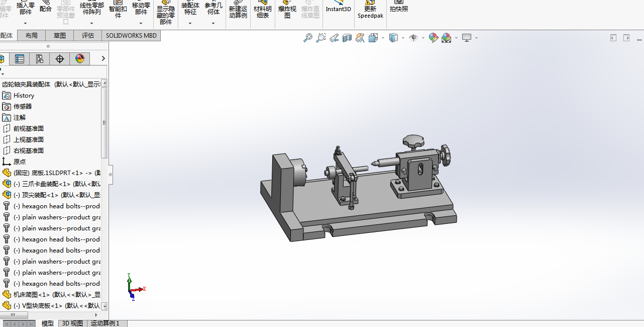Screen dimensions: 644x327
Task: Click the View Orientation cube icon
Action: 373,38
